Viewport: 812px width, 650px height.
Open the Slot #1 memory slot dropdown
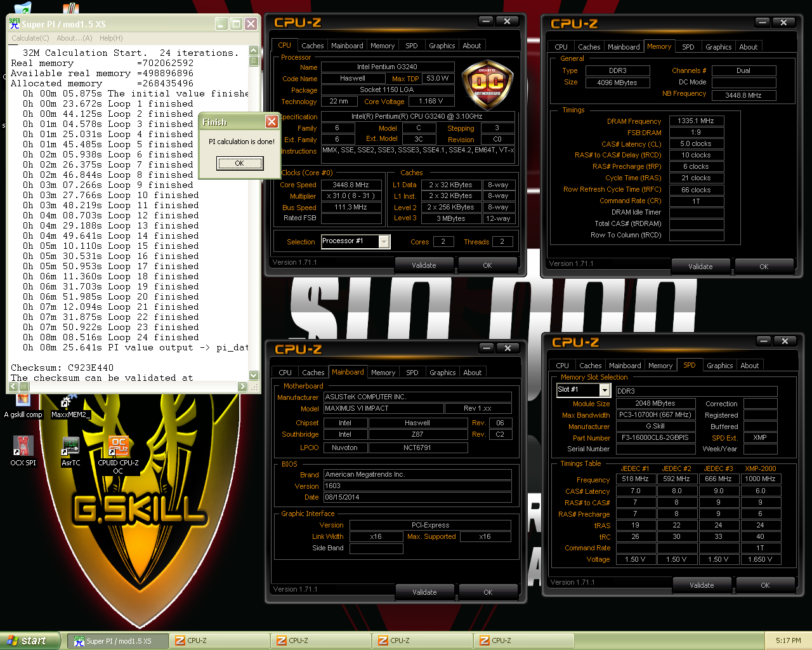605,390
